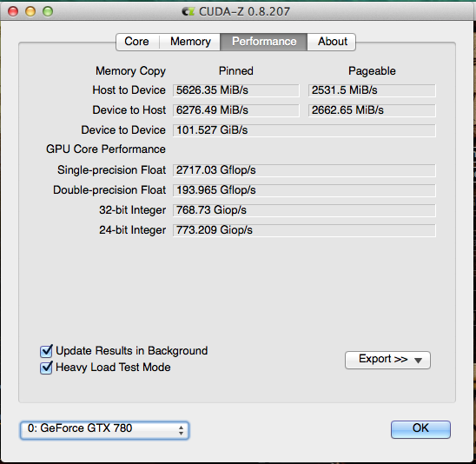This screenshot has width=476, height=464.
Task: Close the CUDA-Z window with red button
Action: coord(13,11)
